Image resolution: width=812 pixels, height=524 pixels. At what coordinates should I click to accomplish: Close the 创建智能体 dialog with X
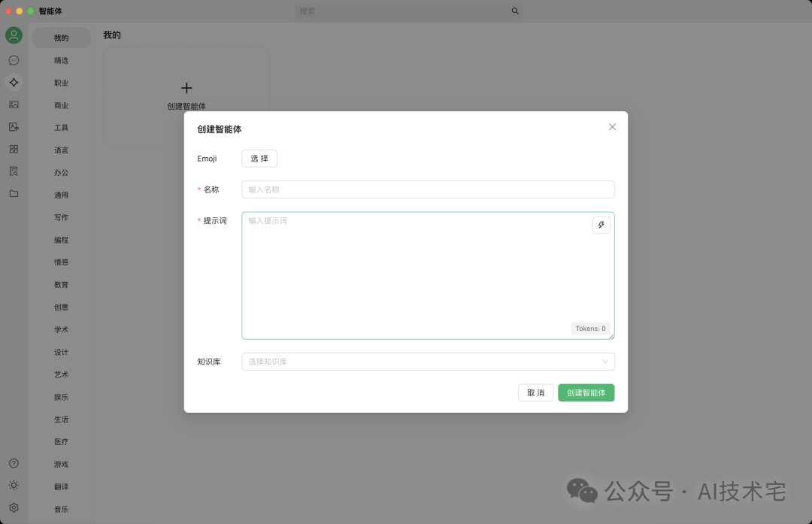click(612, 127)
